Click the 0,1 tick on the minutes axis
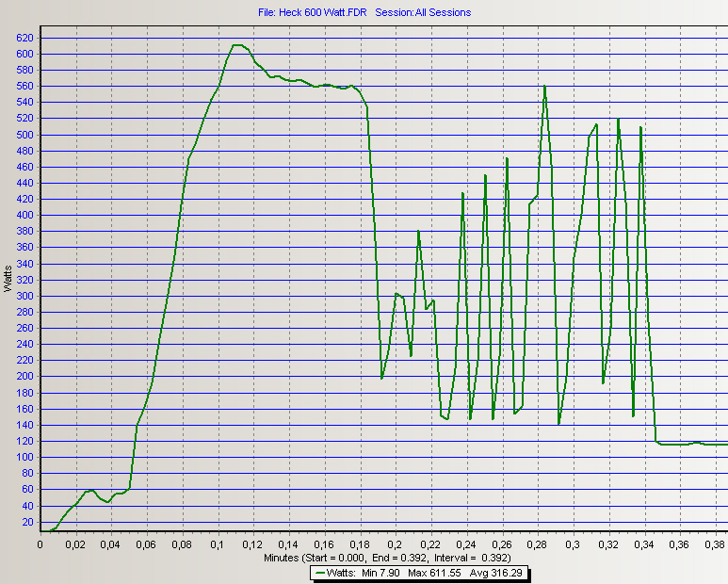The width and height of the screenshot is (728, 584). 218,543
